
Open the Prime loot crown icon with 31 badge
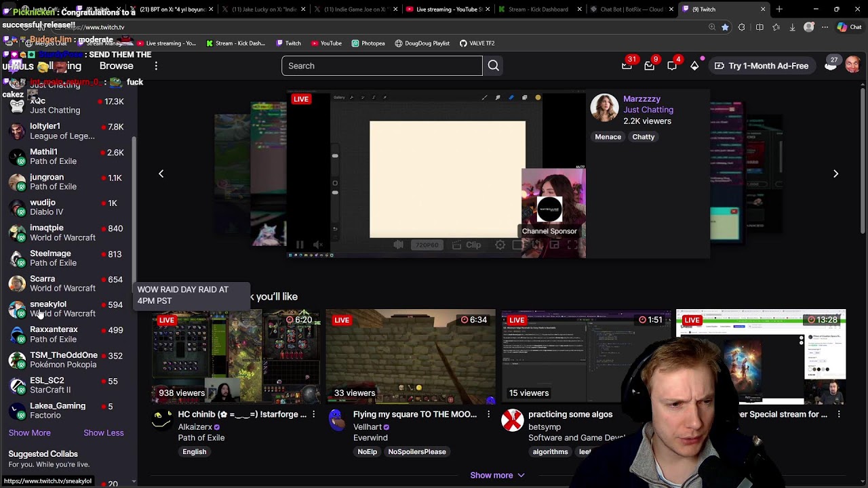pos(627,66)
